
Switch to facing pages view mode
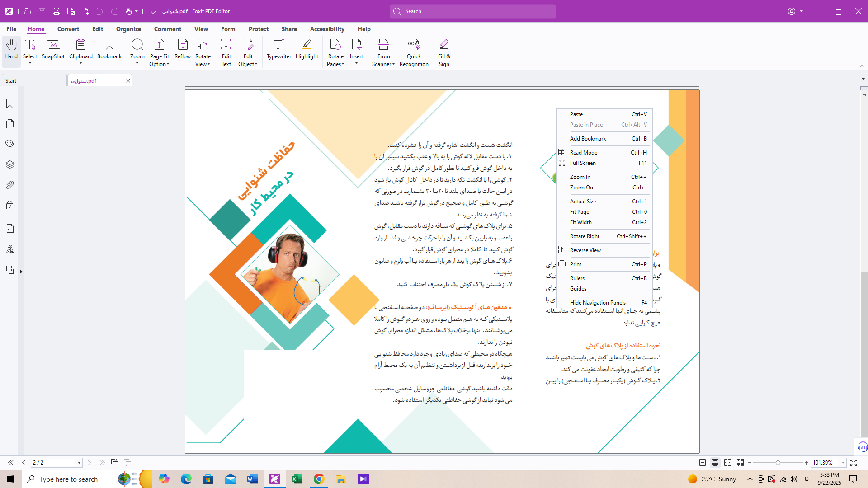pyautogui.click(x=727, y=463)
